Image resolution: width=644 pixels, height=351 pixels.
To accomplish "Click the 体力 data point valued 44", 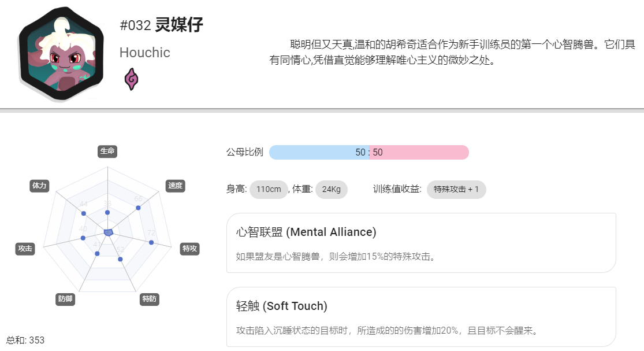I will pos(84,213).
